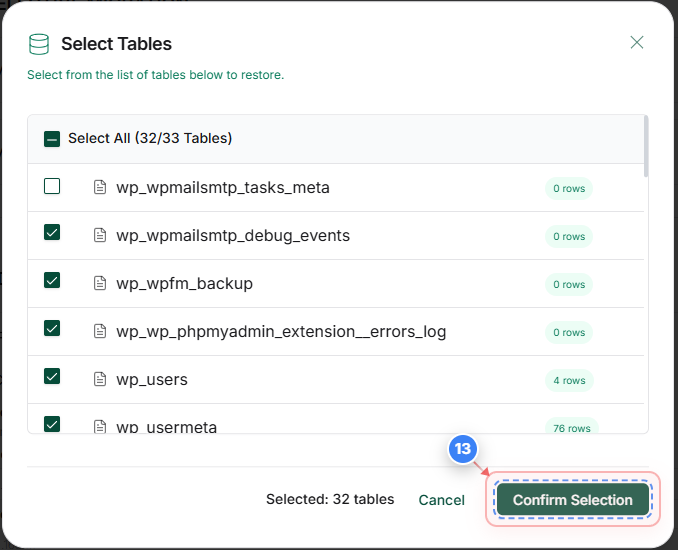Click 0 rows badge for wp_wpfm_backup
Screen dimensions: 678x550
click(x=569, y=285)
